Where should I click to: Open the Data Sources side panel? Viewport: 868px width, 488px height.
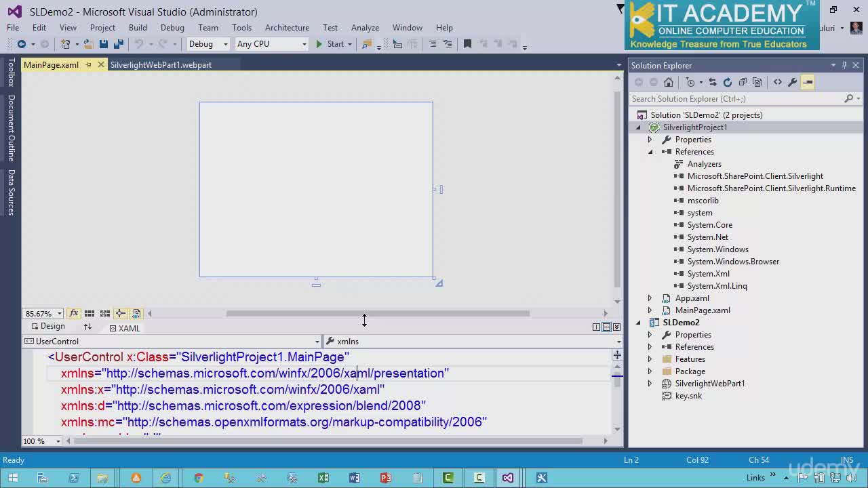pyautogui.click(x=11, y=192)
